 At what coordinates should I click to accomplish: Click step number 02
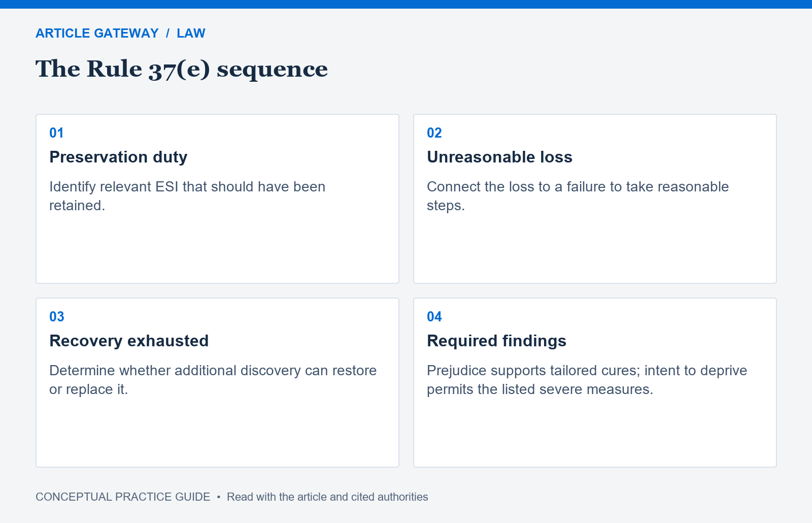point(434,133)
